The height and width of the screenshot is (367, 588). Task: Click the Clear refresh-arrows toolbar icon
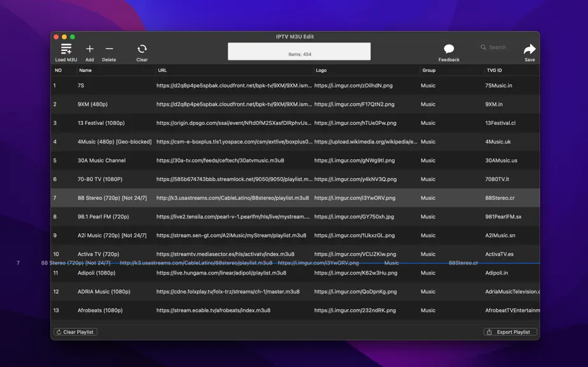point(142,48)
